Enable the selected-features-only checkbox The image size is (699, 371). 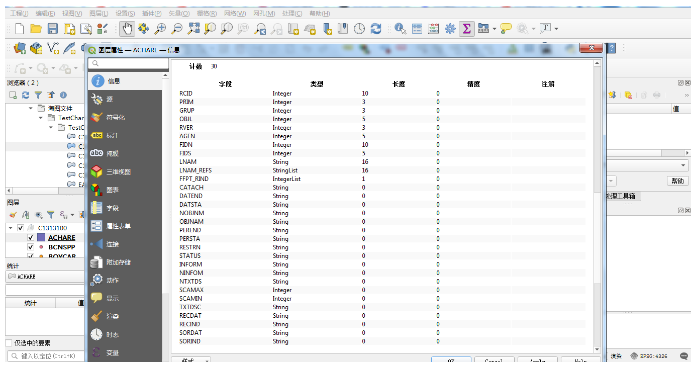click(x=9, y=343)
